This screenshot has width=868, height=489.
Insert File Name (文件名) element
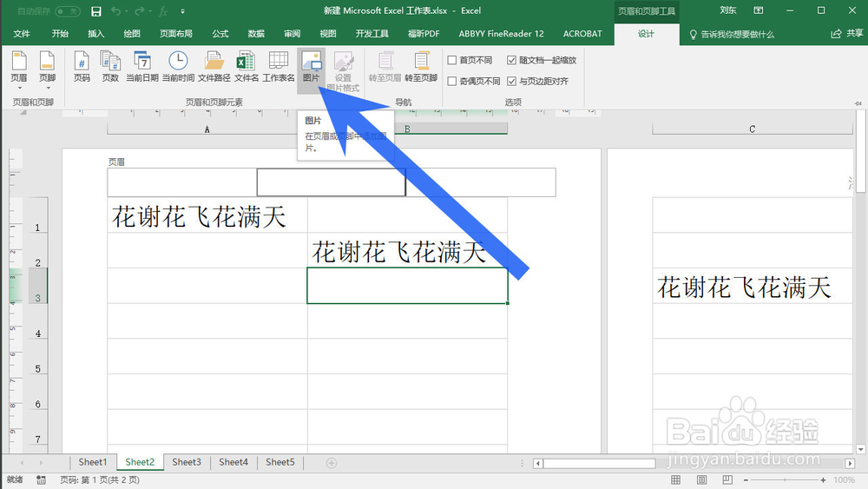247,67
